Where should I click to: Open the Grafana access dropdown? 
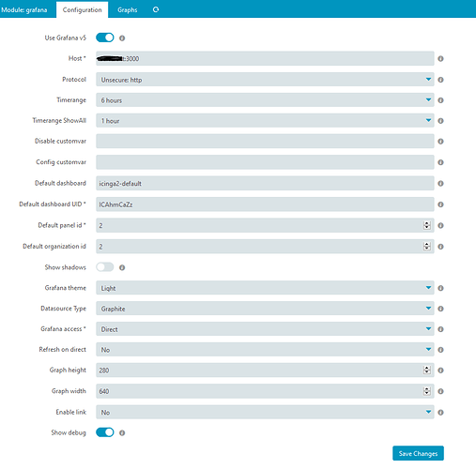pyautogui.click(x=265, y=329)
